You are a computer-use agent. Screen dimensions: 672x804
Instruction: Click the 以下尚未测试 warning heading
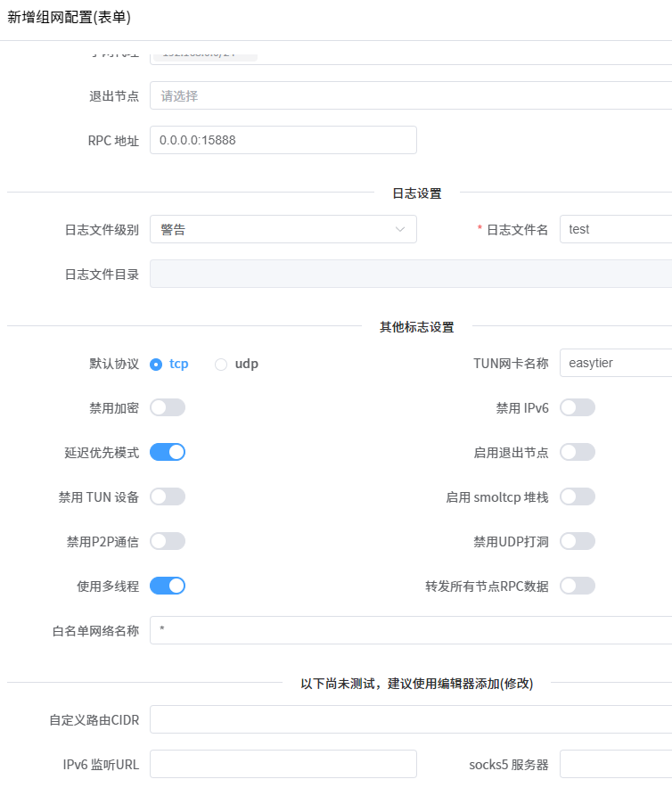pyautogui.click(x=417, y=684)
